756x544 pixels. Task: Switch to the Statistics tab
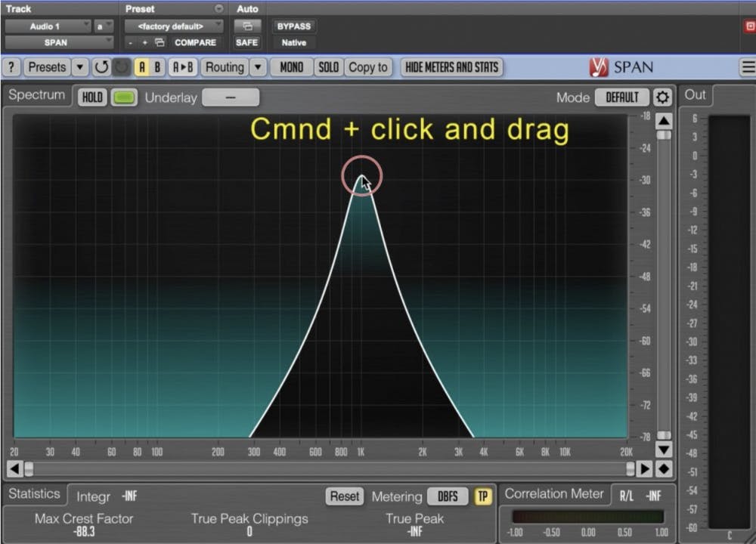(x=33, y=494)
